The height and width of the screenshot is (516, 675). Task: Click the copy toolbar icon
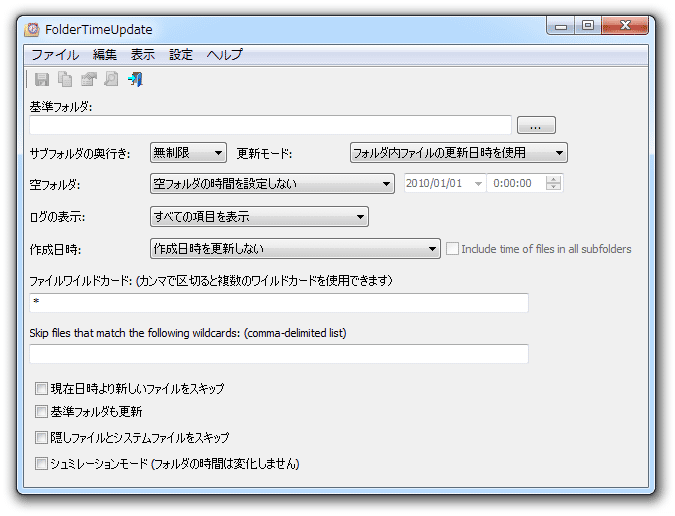coord(65,79)
